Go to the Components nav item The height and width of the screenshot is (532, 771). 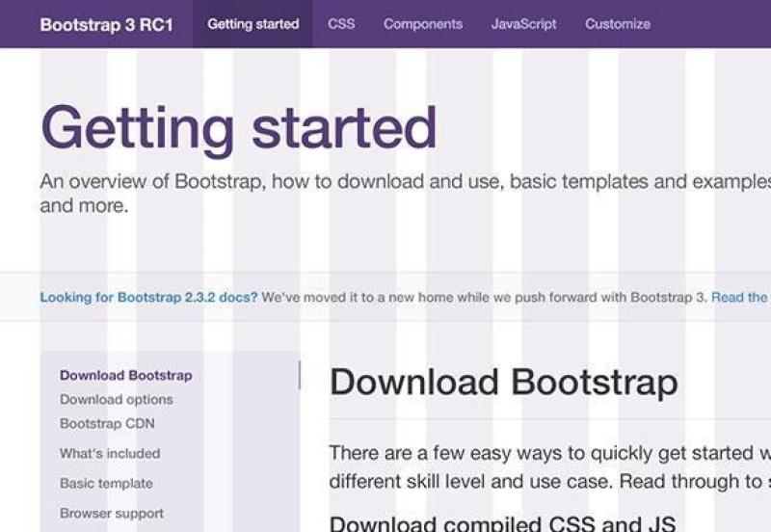(x=423, y=24)
